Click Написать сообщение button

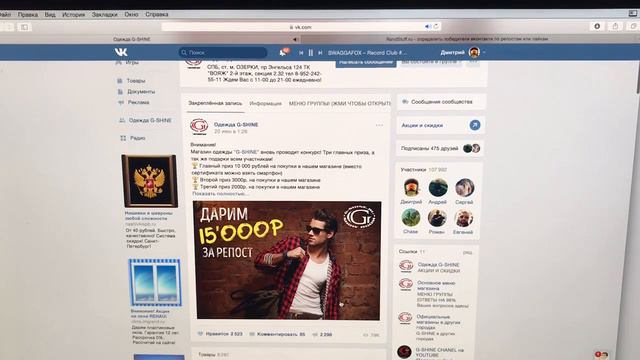(x=366, y=62)
